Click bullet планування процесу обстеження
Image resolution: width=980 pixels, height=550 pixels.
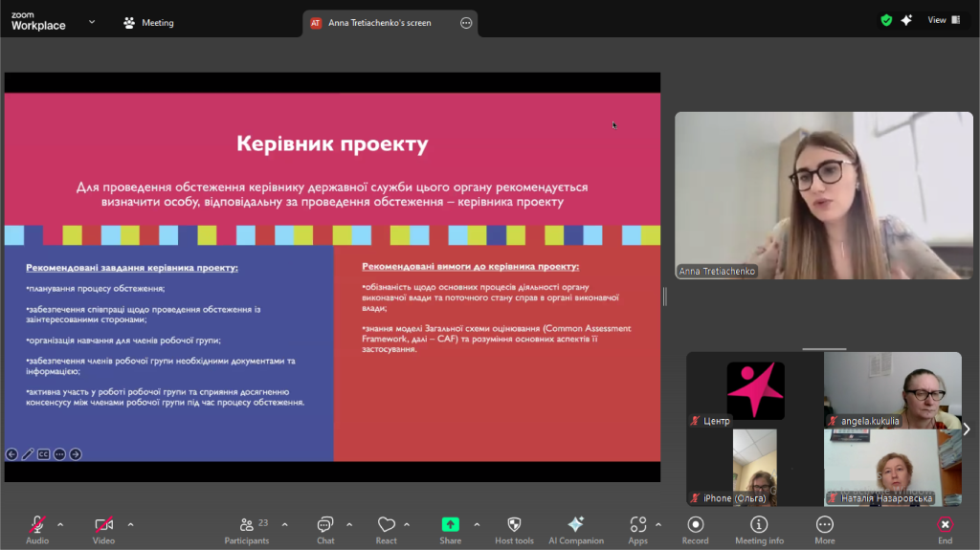click(96, 288)
